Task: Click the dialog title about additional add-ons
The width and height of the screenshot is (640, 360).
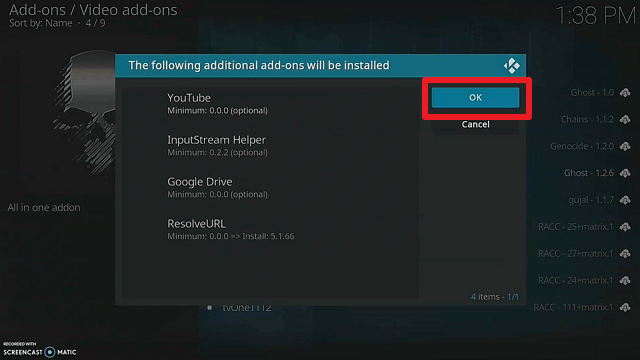Action: (259, 65)
